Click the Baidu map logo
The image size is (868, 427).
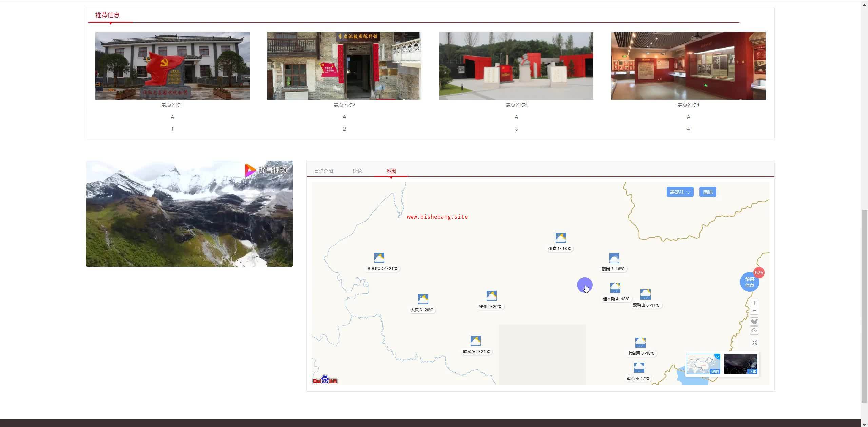tap(325, 380)
